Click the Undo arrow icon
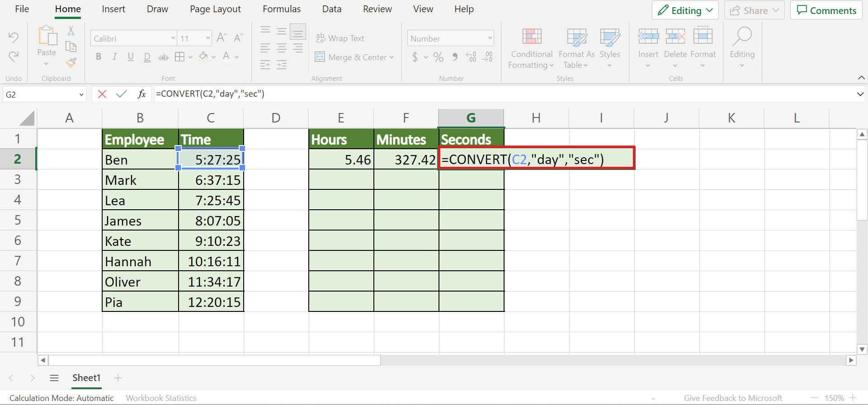Viewport: 868px width, 405px height. pyautogui.click(x=14, y=37)
